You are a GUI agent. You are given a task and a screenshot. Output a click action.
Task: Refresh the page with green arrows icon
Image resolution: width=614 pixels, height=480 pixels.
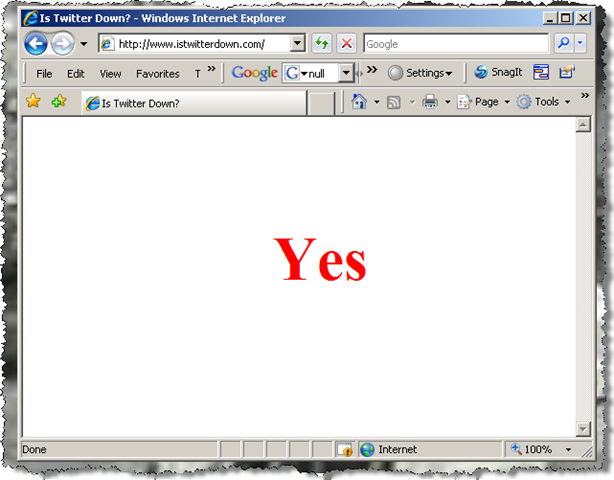(x=321, y=44)
